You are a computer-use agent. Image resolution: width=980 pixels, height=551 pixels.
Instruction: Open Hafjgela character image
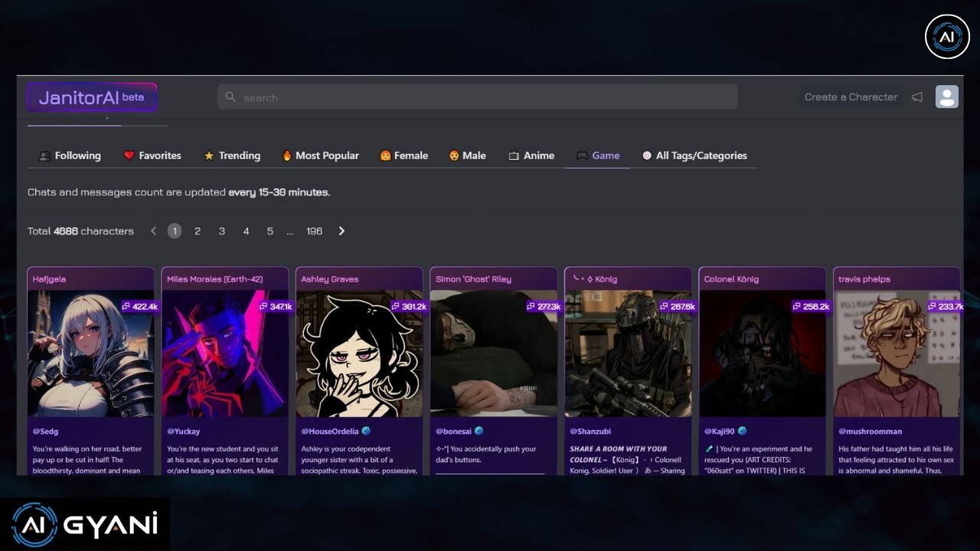(90, 354)
